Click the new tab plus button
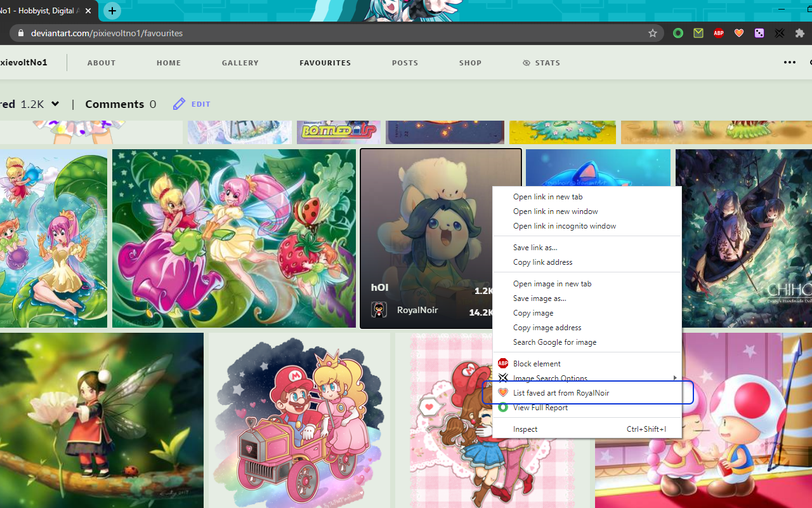 pyautogui.click(x=112, y=11)
